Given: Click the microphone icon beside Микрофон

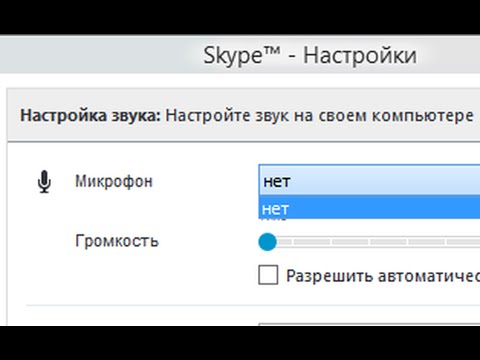Looking at the screenshot, I should pyautogui.click(x=44, y=182).
